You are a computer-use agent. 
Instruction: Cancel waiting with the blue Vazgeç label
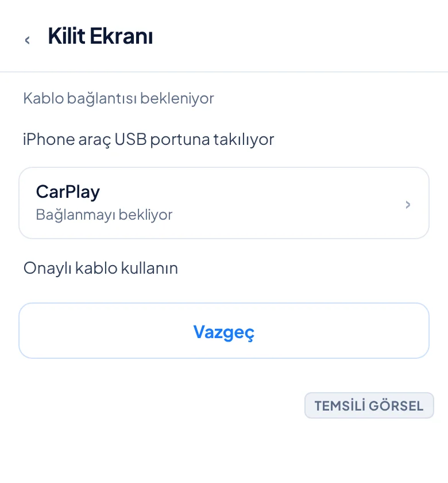pyautogui.click(x=224, y=332)
